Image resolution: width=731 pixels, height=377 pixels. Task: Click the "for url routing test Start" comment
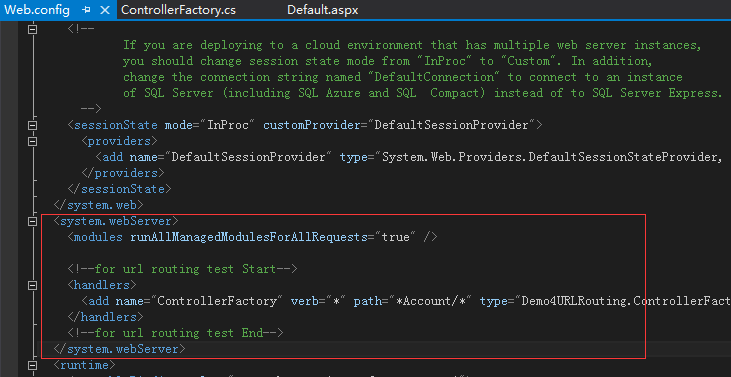point(182,269)
